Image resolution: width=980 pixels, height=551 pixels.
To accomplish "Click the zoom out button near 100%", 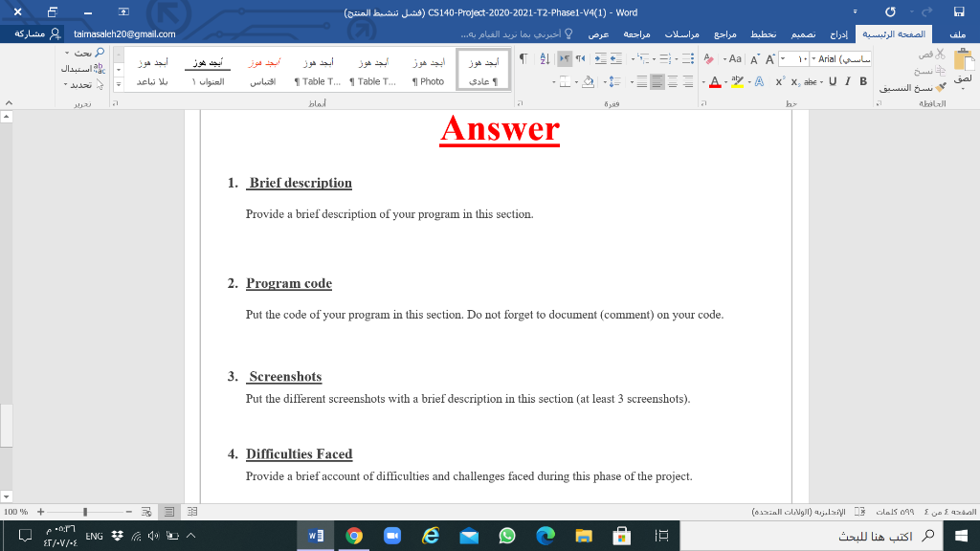I will (128, 513).
